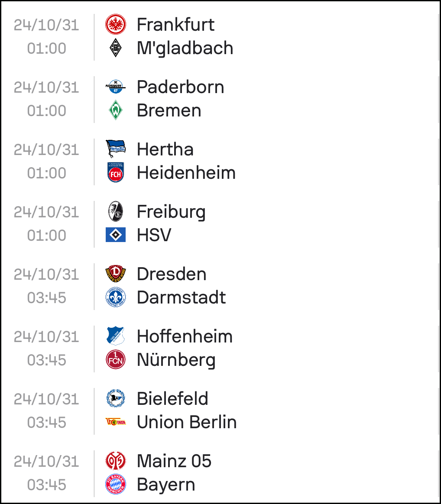The image size is (441, 504).
Task: Click the green Werder Bremen crest
Action: (116, 110)
